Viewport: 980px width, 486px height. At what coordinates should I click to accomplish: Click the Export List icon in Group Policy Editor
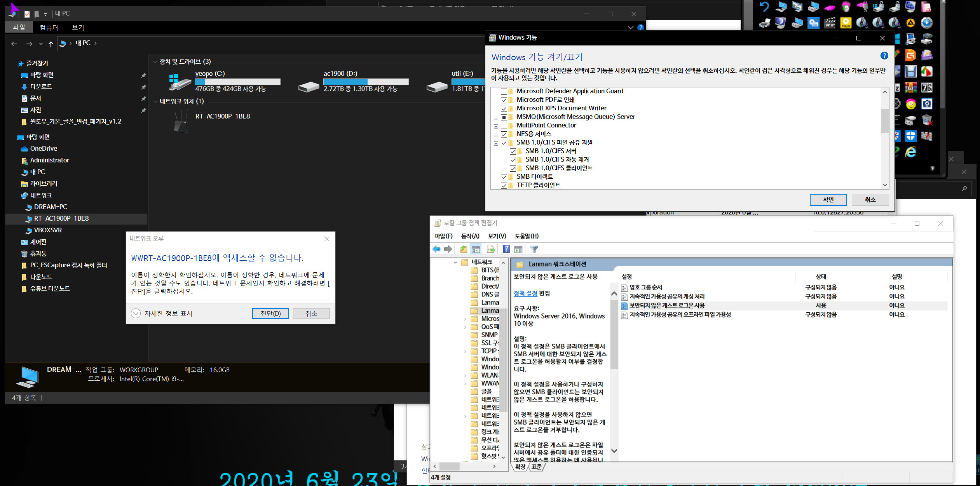coord(491,249)
